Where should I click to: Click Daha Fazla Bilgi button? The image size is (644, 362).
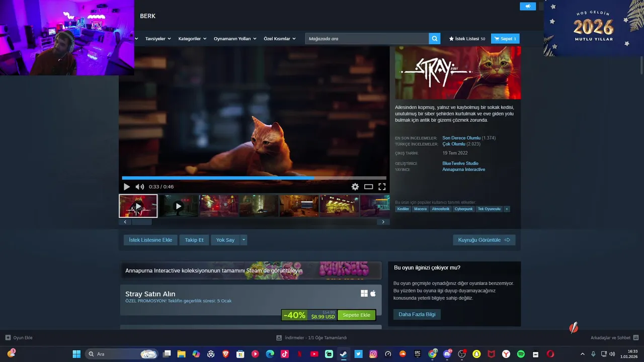coord(417,314)
